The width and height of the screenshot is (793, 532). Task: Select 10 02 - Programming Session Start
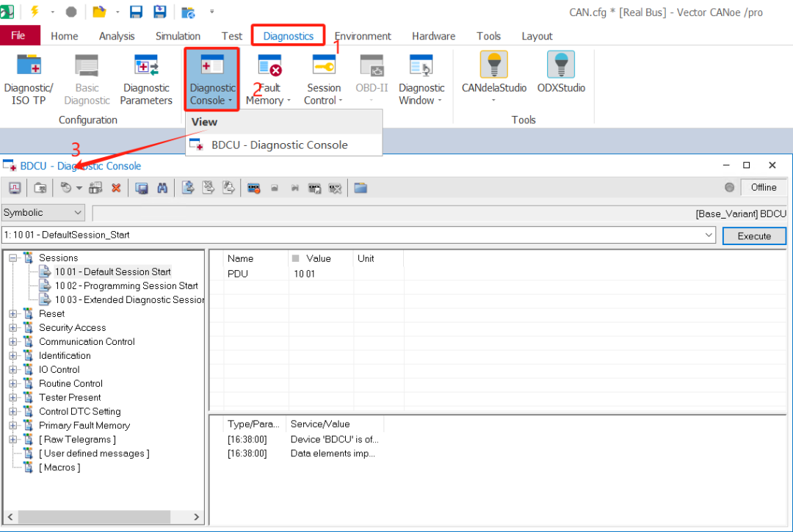click(126, 286)
